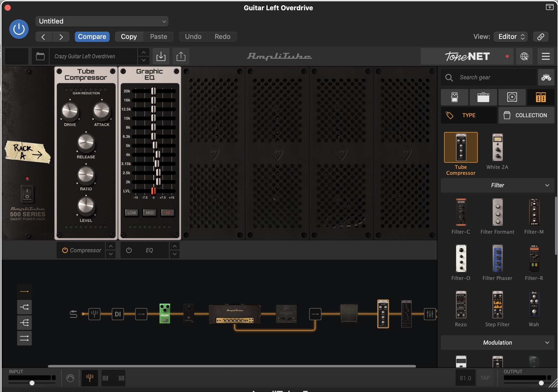Click the Graphic EQ 4k band slider

[158, 155]
